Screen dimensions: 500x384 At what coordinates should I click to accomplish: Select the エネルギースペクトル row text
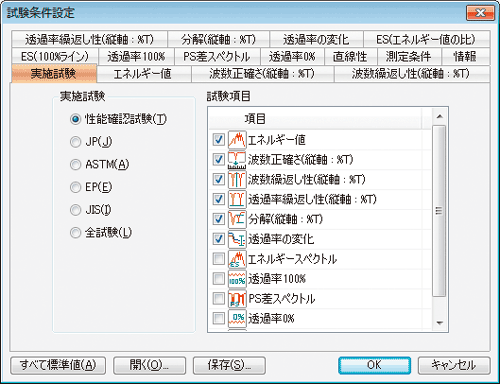(292, 259)
